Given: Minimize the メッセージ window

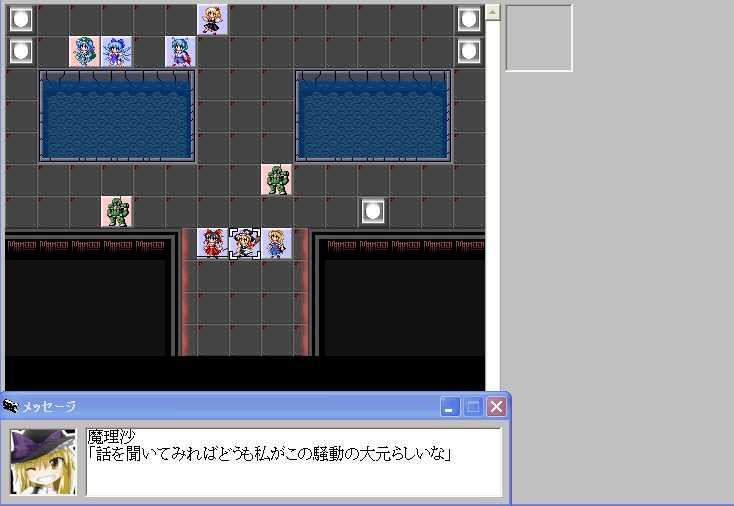Looking at the screenshot, I should (450, 407).
